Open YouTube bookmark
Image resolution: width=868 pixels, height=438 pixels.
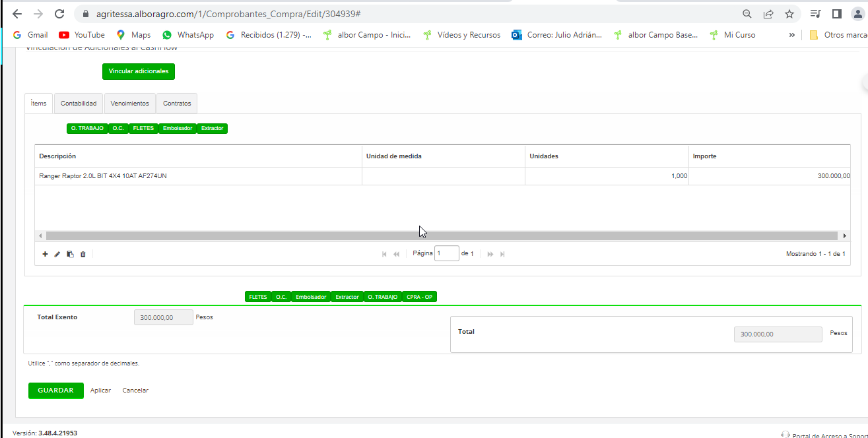tap(82, 35)
